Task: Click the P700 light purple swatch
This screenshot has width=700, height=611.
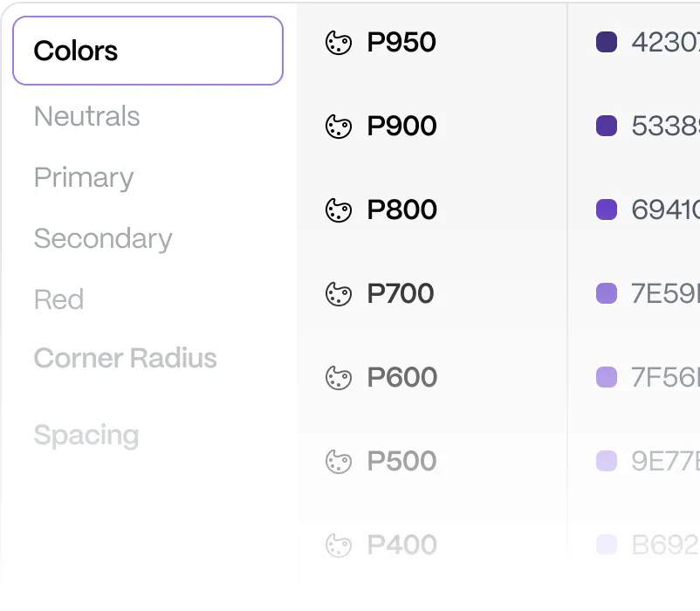Action: (607, 293)
